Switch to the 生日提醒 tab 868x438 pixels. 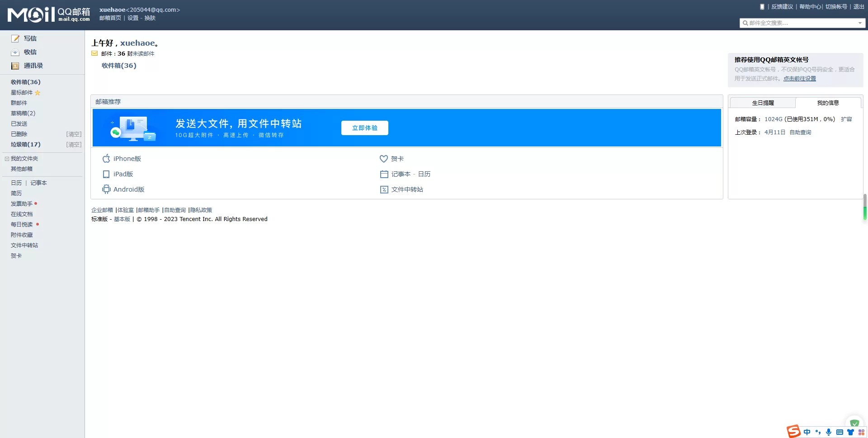763,103
